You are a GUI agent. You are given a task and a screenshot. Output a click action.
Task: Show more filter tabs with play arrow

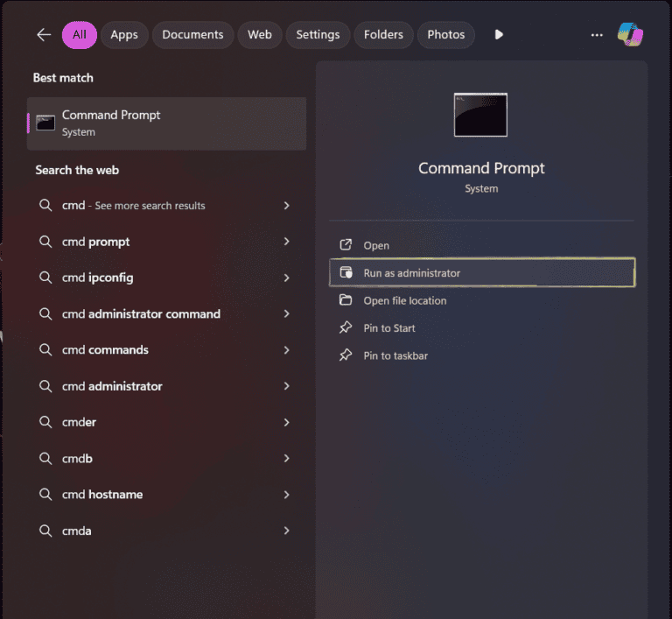pyautogui.click(x=499, y=35)
